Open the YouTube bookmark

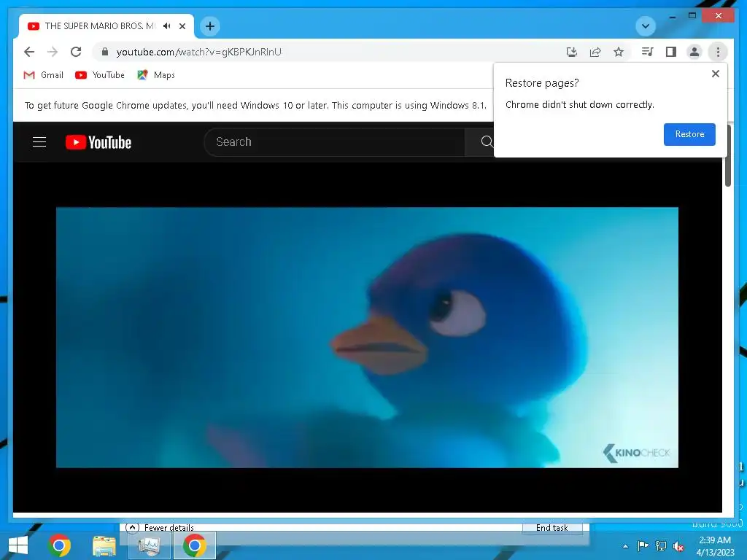click(x=100, y=75)
